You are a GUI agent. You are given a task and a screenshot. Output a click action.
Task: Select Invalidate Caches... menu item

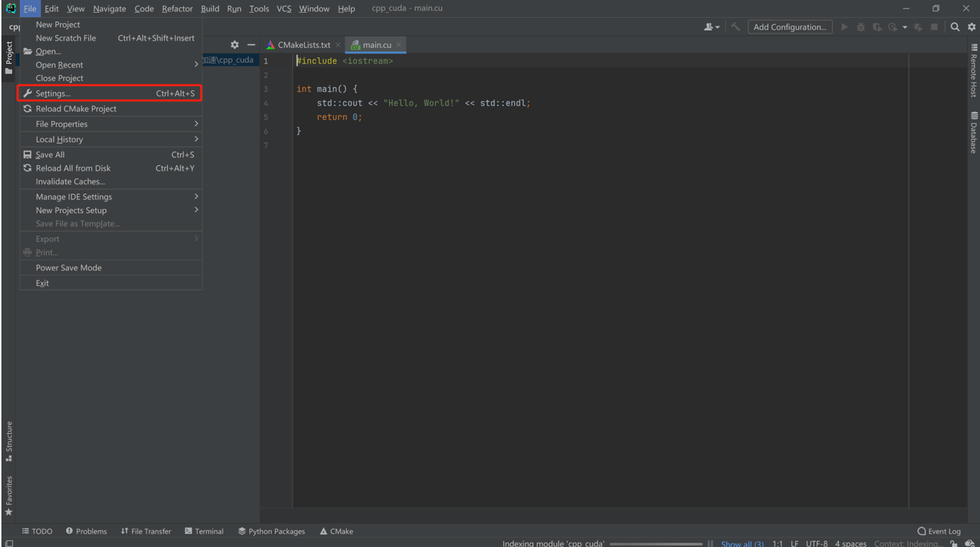point(110,181)
